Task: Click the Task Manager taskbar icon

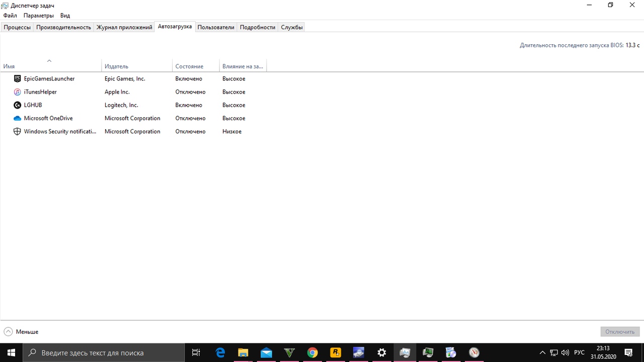Action: 405,352
